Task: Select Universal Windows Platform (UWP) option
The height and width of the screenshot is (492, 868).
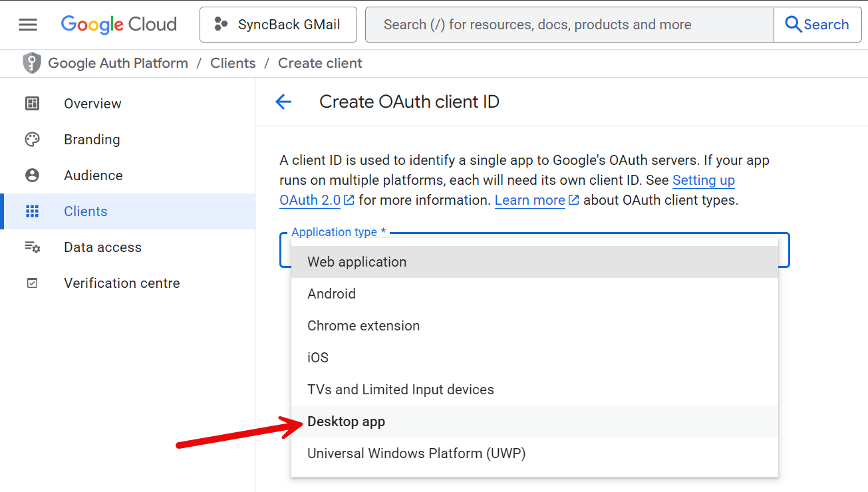Action: click(x=416, y=453)
